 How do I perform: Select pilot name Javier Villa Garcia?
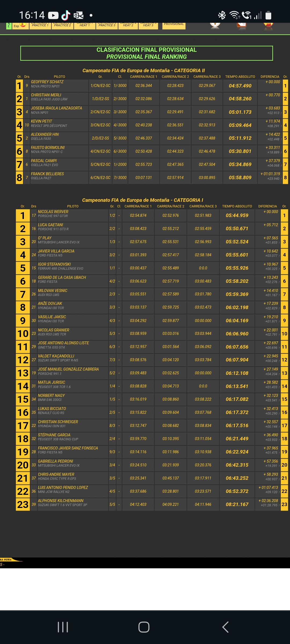pyautogui.click(x=56, y=251)
